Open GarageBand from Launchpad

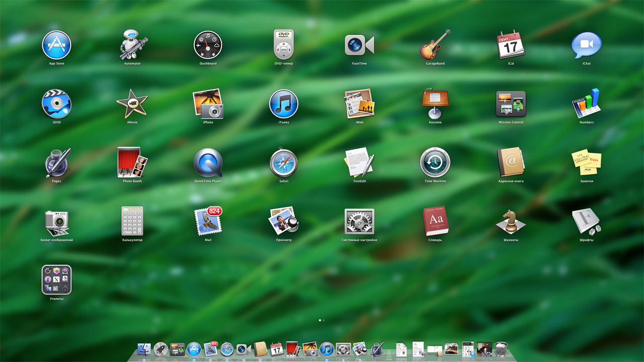point(435,45)
